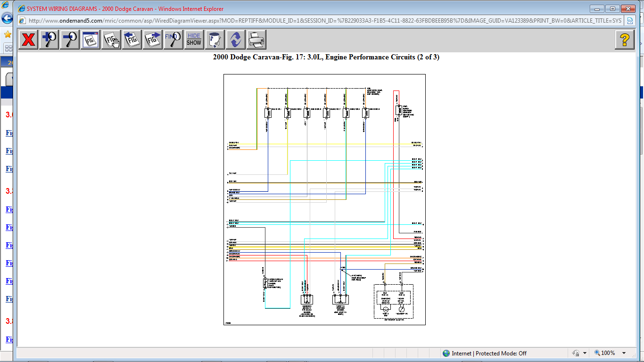Open the privacy lock icon in status bar
This screenshot has height=362, width=644.
click(x=576, y=353)
